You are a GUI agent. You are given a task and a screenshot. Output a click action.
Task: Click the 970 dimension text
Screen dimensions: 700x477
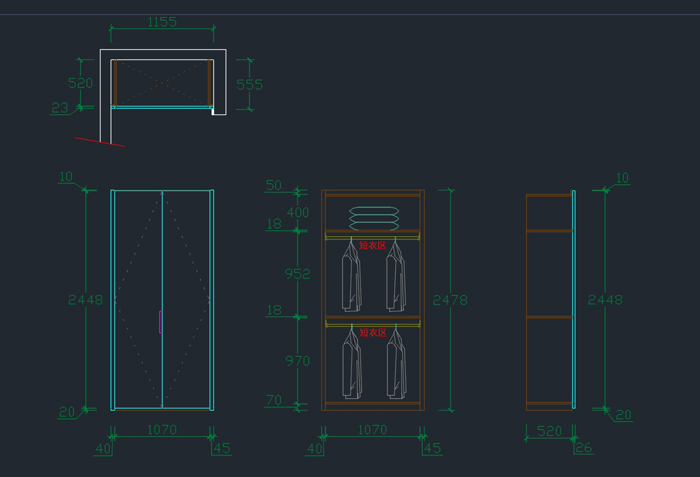(297, 361)
